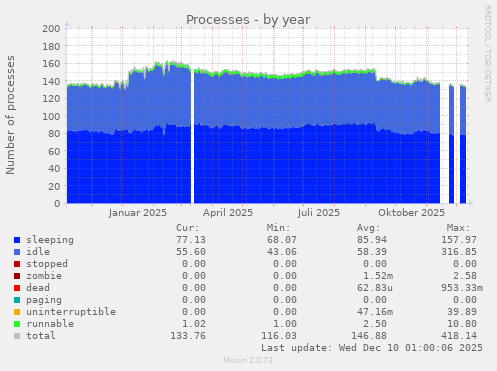The image size is (497, 371).
Task: Click the total current value 133.76
Action: 188,336
